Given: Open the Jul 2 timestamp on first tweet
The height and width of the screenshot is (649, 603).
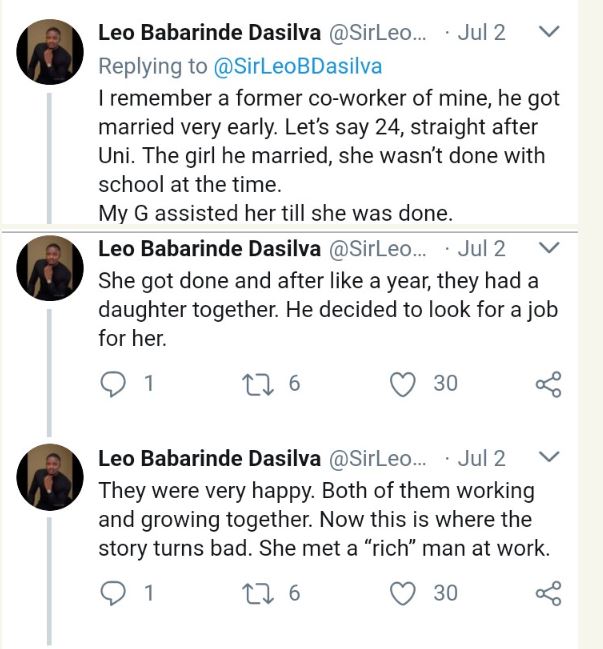Looking at the screenshot, I should coord(482,32).
